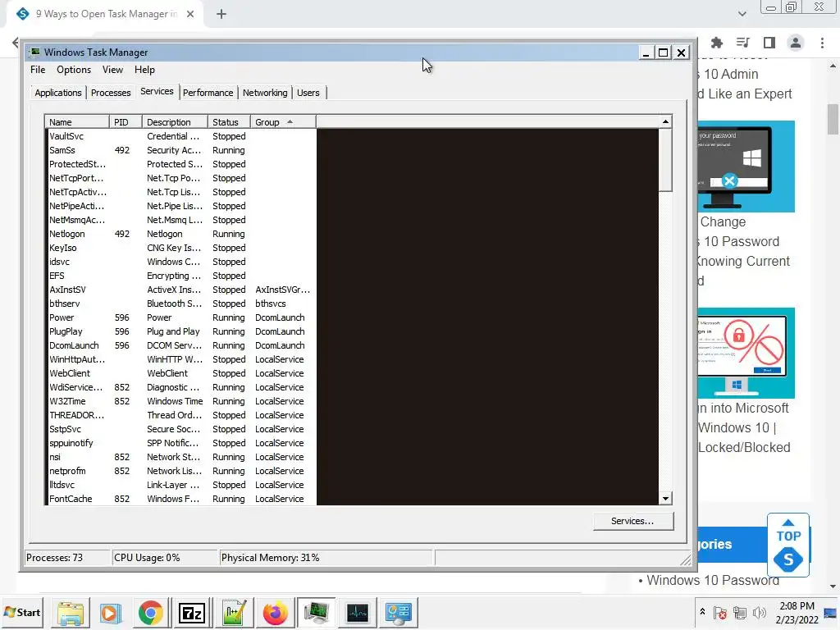The width and height of the screenshot is (840, 630).
Task: Close the 9 Ways to Open Task Manager tab
Action: pyautogui.click(x=190, y=15)
